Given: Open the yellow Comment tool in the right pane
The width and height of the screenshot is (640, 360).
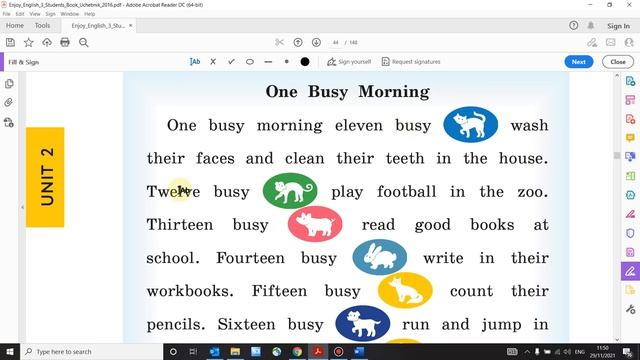Looking at the screenshot, I should point(630,138).
